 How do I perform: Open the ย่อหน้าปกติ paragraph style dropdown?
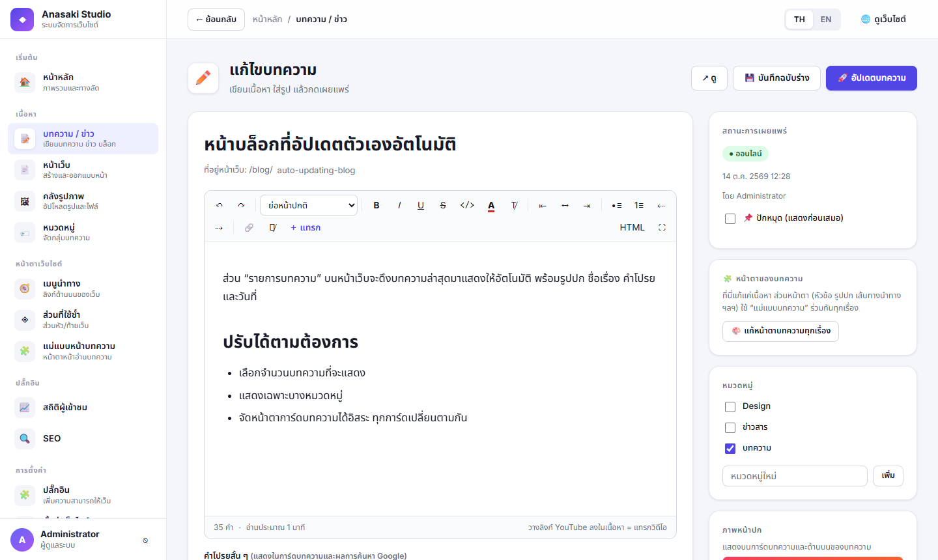309,205
